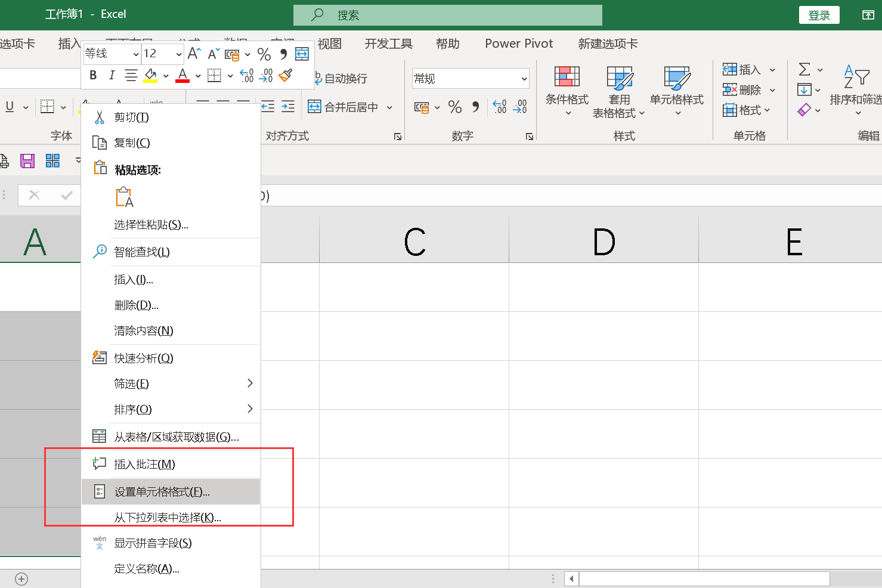
Task: Click accounting number format icon in ribbon
Action: tap(422, 107)
